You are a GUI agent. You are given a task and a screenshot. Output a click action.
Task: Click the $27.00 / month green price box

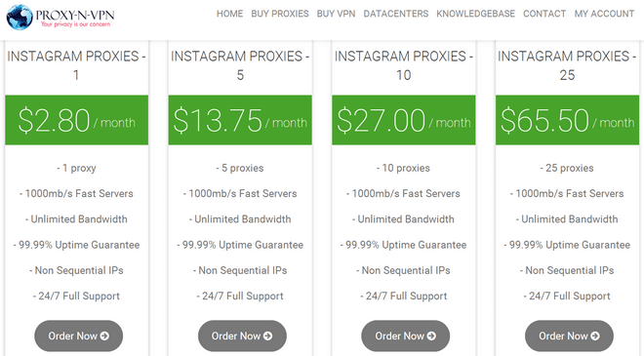coord(404,120)
